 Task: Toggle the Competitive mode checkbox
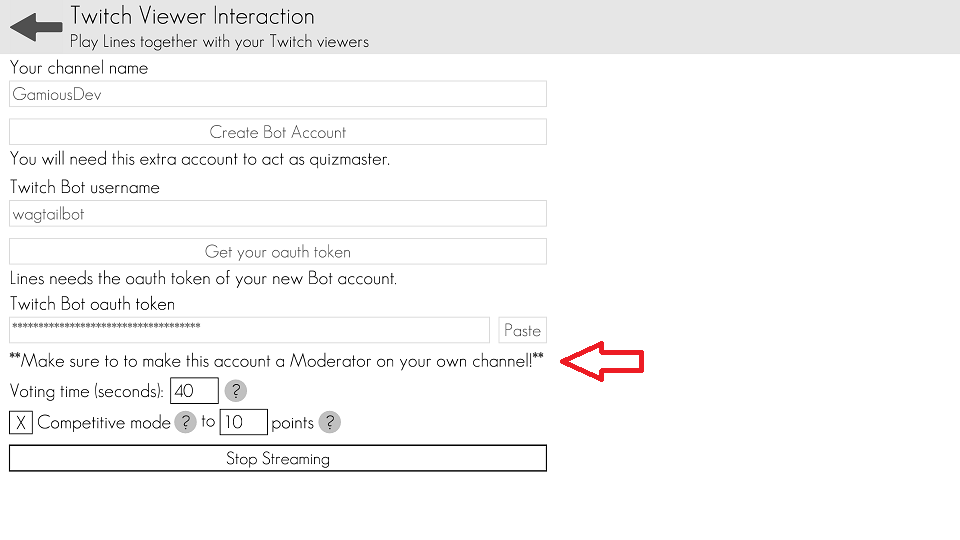[21, 423]
